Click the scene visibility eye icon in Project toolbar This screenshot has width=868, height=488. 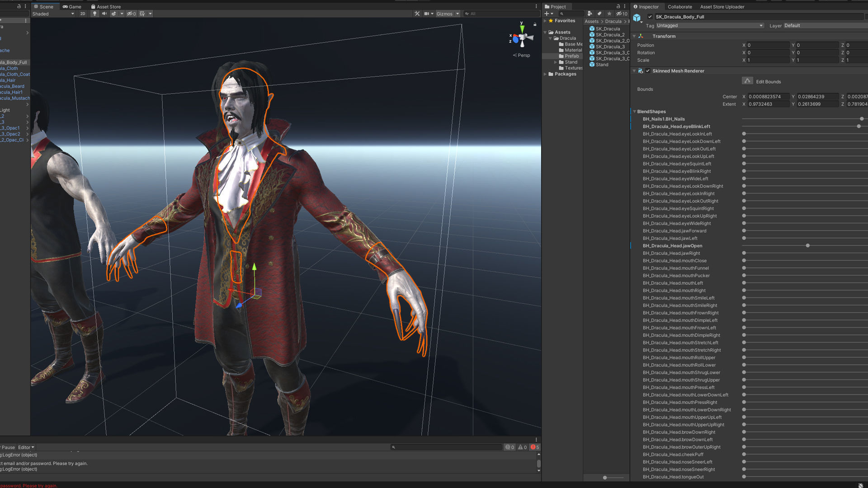tap(620, 14)
